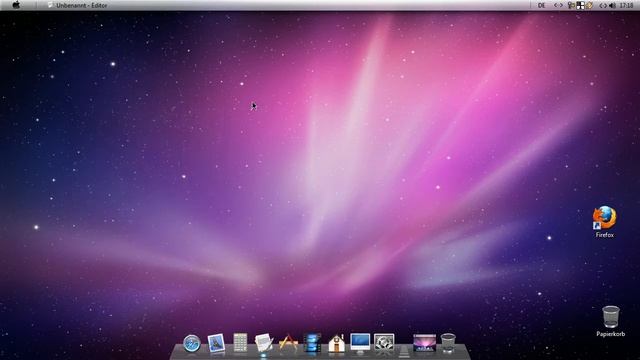
Task: Open the Home house icon in dock
Action: coord(336,343)
